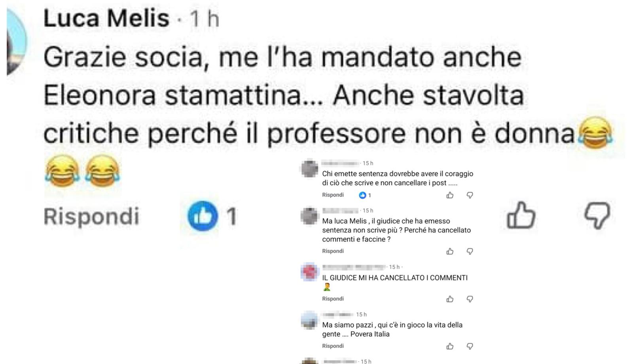Dislike the 'Ma luca Melis, il giudice' comment

470,251
